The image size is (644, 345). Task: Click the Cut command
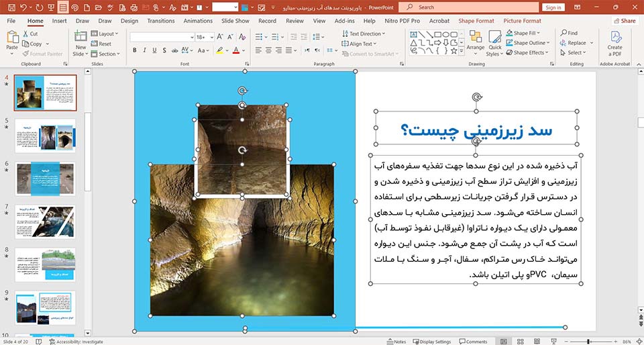tap(30, 34)
